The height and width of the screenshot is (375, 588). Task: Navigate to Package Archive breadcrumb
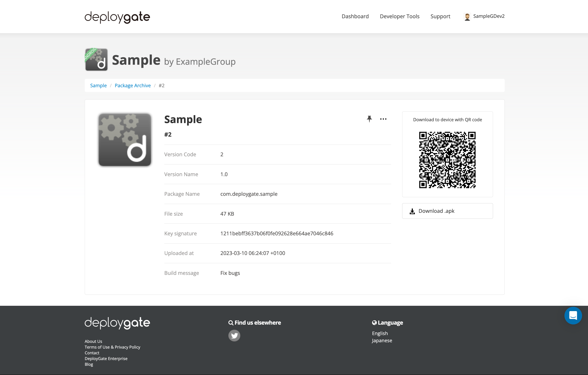(x=133, y=85)
